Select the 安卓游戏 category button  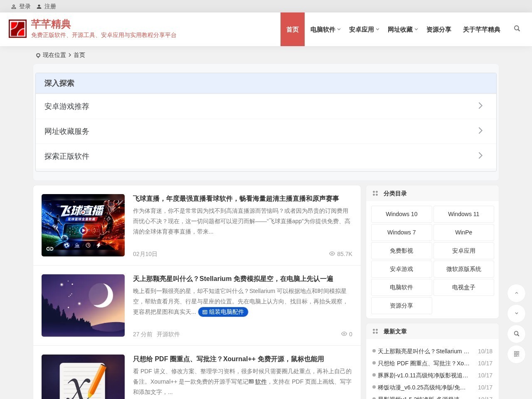coord(401,269)
